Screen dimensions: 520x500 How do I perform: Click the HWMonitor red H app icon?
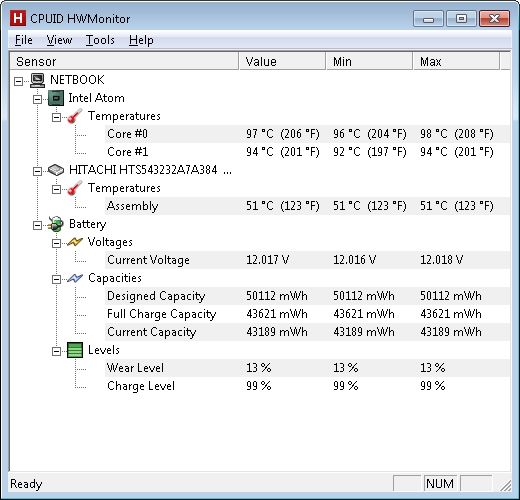17,18
